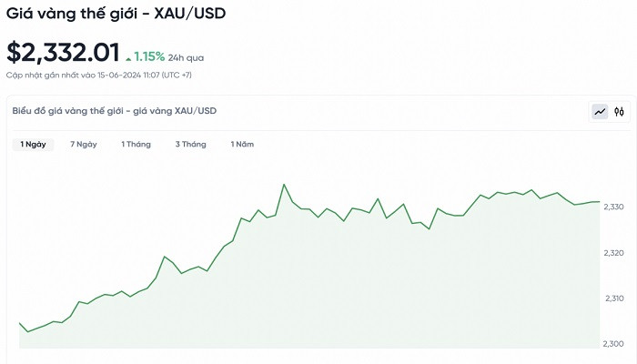Viewport: 637px width, 364px height.
Task: Switch to the candlestick chart view icon
Action: (619, 112)
